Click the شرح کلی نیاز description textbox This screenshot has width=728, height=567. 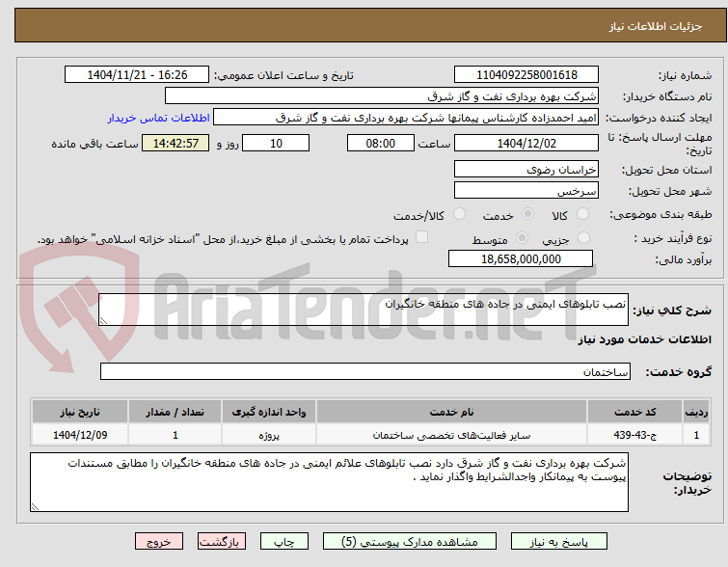[x=364, y=310]
